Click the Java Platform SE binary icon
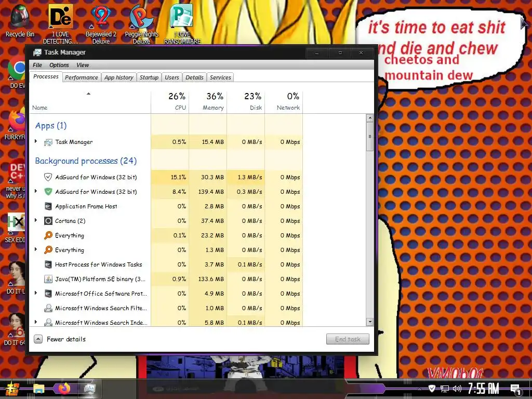This screenshot has width=532, height=399. click(x=48, y=279)
